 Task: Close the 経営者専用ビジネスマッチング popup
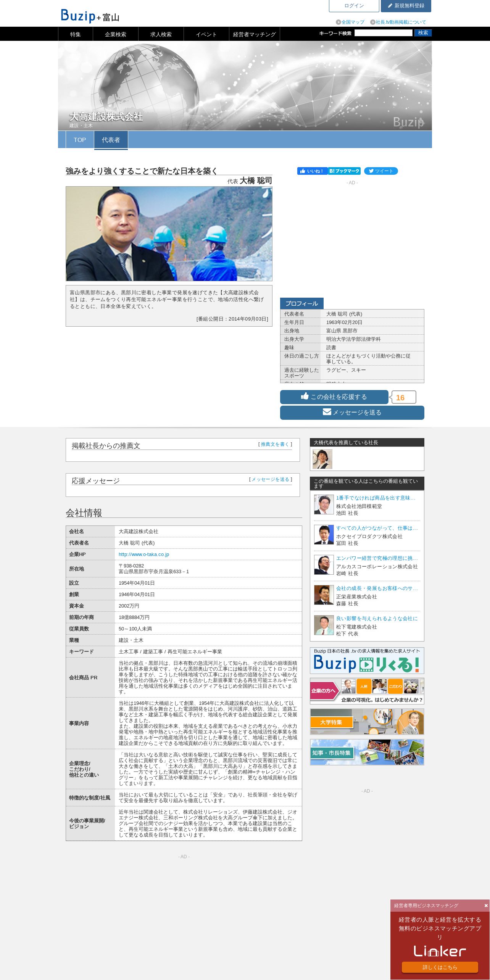tap(486, 906)
